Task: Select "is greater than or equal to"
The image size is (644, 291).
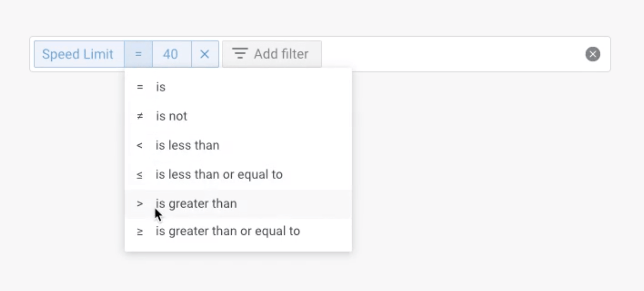Action: [228, 232]
